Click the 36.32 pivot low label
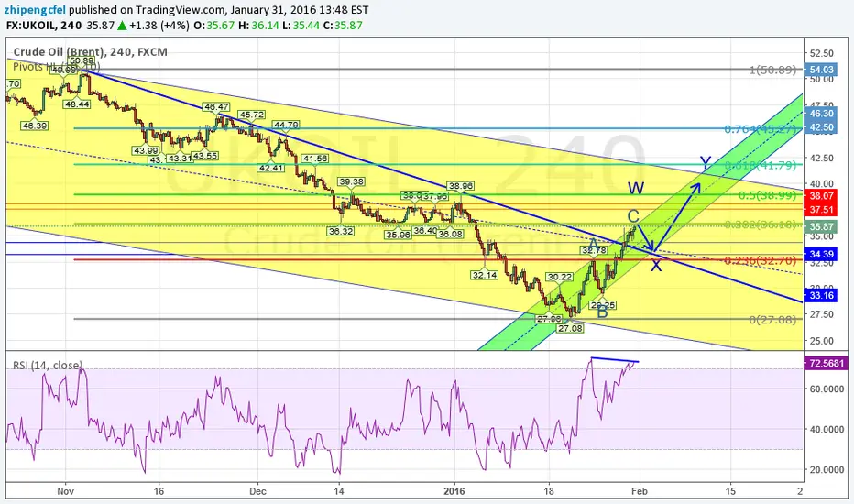This screenshot has height=504, width=854. (341, 231)
